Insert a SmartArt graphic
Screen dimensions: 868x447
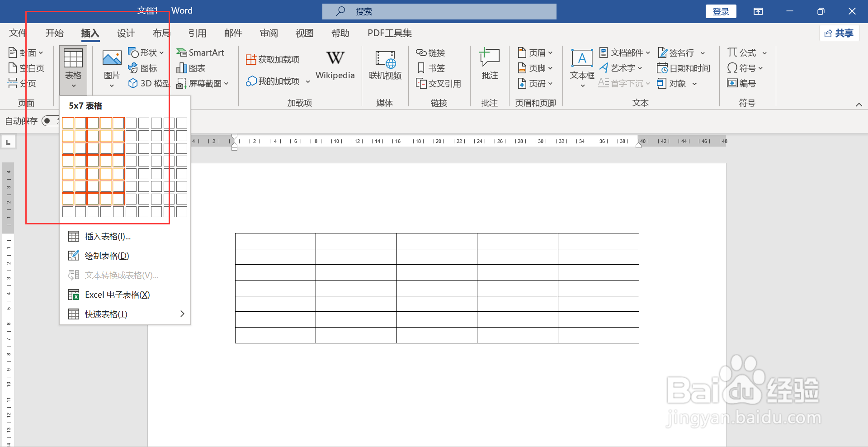[200, 52]
